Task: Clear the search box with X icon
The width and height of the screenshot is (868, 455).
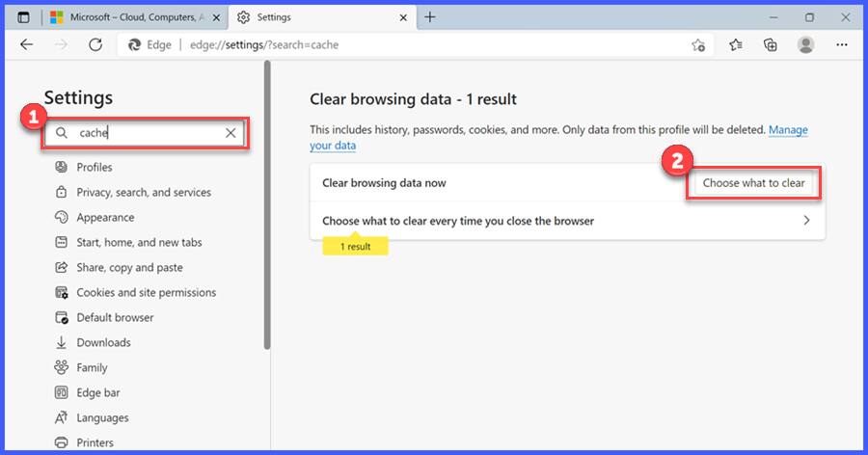Action: pyautogui.click(x=231, y=133)
